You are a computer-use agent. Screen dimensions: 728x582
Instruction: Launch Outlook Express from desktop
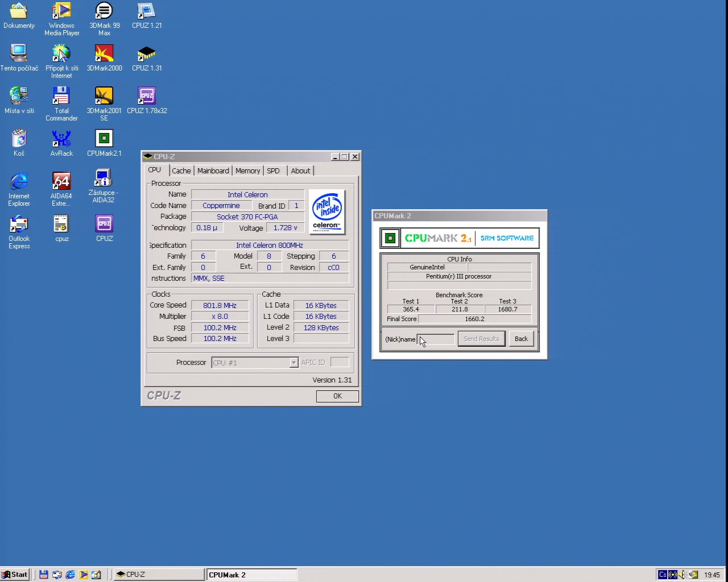[x=19, y=232]
